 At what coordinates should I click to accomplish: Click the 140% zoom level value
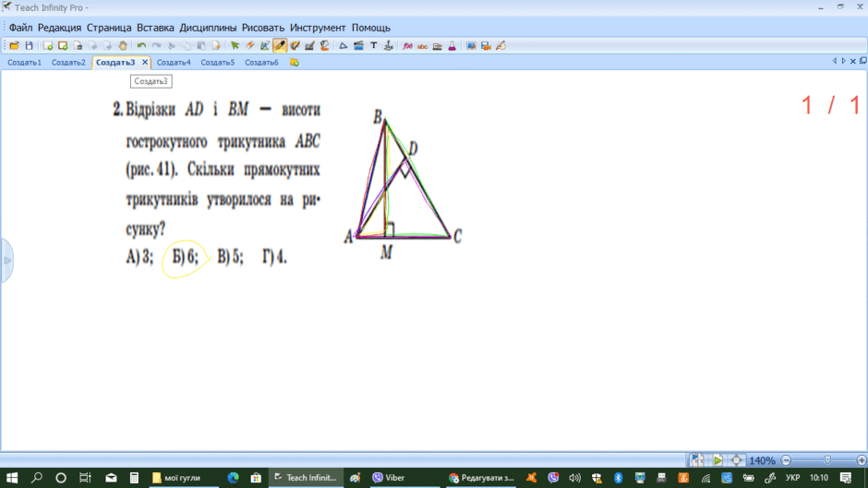tap(762, 460)
